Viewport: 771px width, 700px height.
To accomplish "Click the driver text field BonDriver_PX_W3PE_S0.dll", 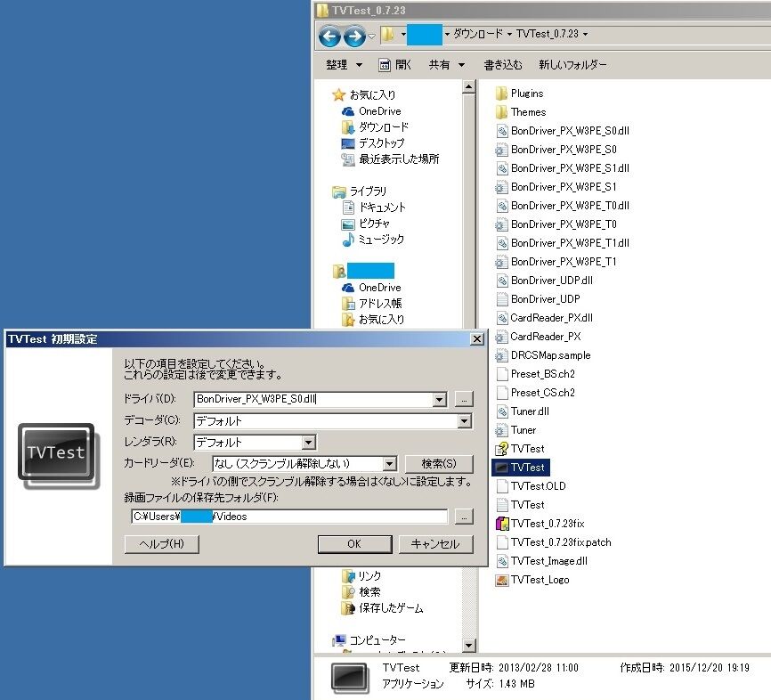I will tap(313, 399).
